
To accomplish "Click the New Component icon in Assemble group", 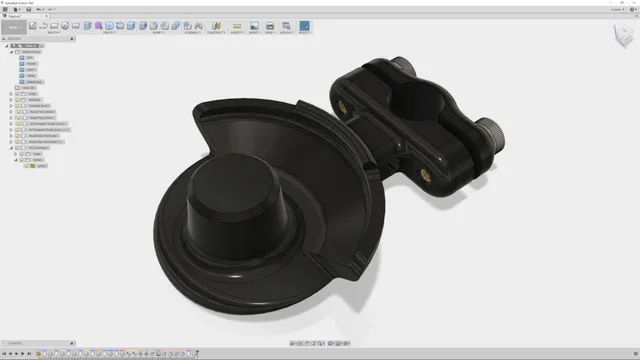I will tap(187, 26).
